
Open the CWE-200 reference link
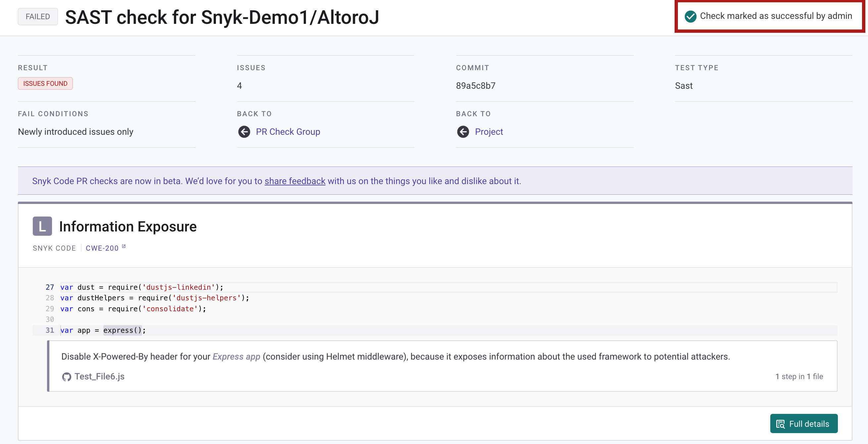[x=102, y=248]
